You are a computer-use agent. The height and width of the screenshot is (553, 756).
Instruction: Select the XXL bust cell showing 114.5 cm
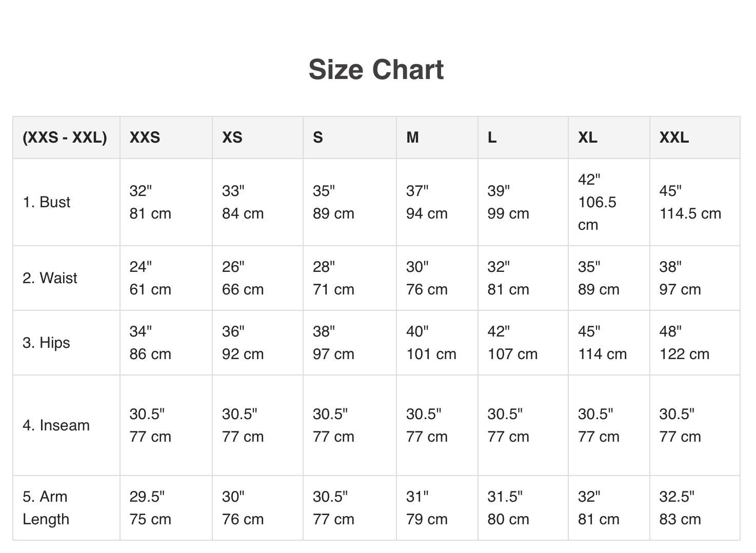[x=690, y=202]
